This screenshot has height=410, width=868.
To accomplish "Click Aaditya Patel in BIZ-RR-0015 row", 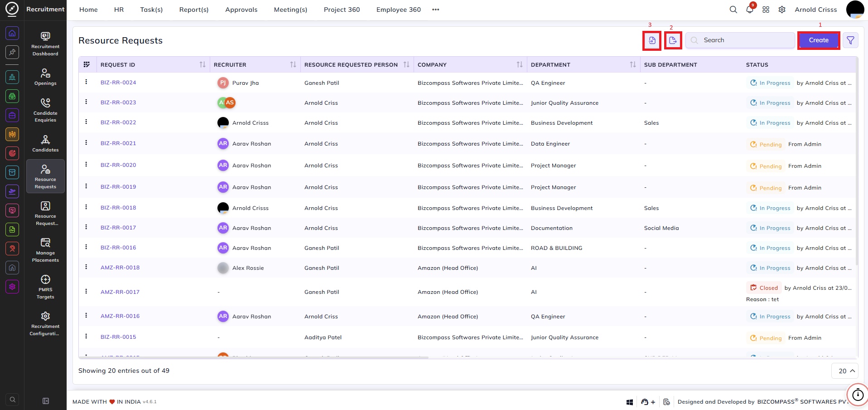I will click(x=323, y=337).
